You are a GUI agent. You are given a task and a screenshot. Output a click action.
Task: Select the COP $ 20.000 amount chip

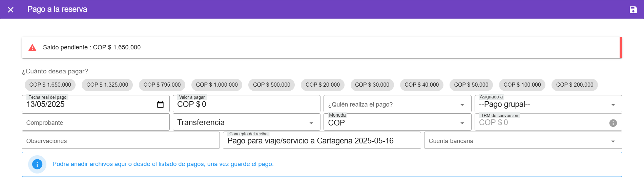323,85
